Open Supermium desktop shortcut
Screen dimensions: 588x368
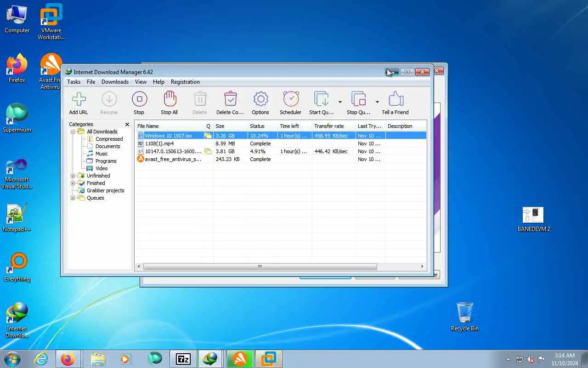17,118
